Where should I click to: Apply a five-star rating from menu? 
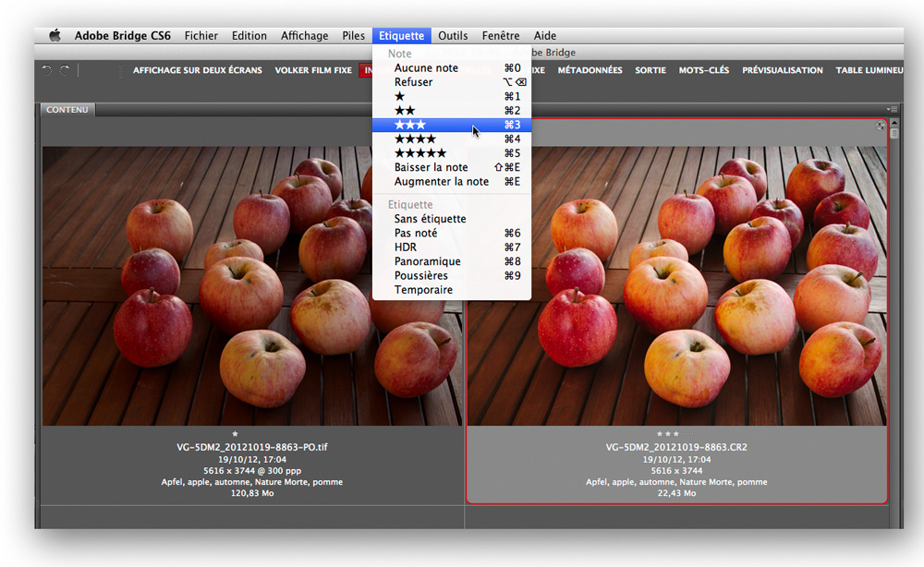(452, 153)
